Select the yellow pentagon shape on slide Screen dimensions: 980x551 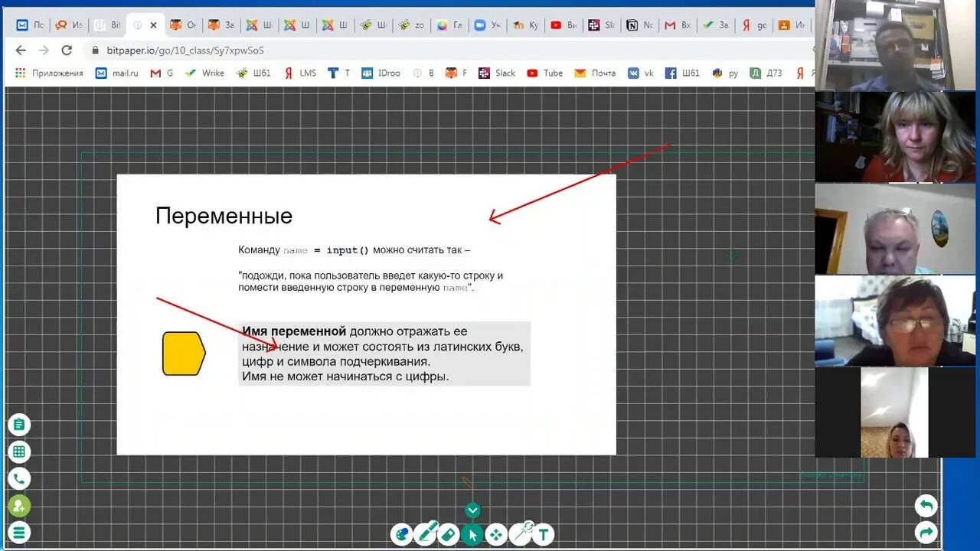(x=184, y=354)
